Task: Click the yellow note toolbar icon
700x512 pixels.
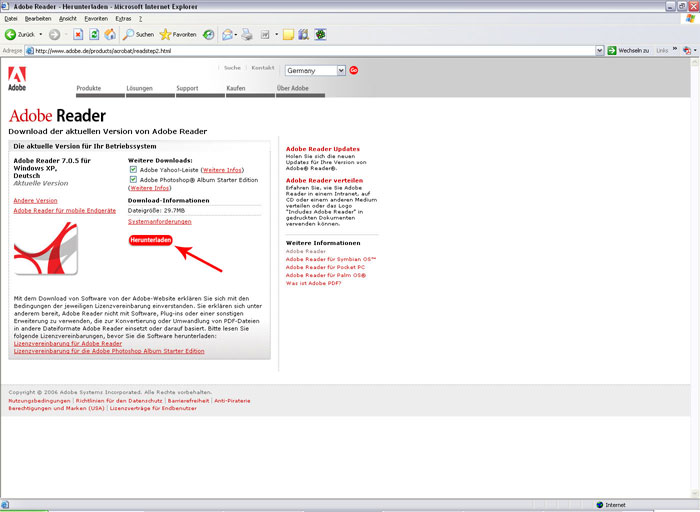Action: pos(288,34)
